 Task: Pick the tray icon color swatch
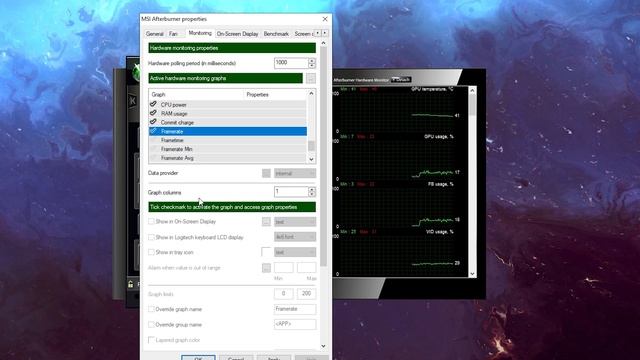point(266,252)
